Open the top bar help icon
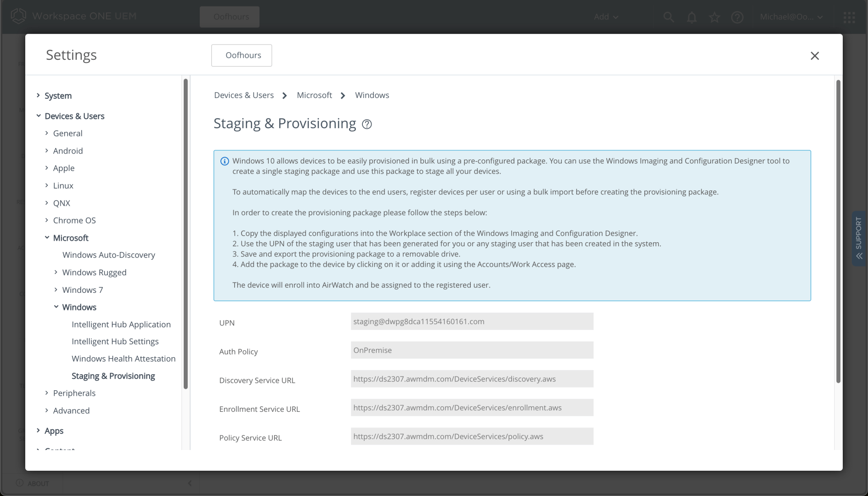 point(737,17)
